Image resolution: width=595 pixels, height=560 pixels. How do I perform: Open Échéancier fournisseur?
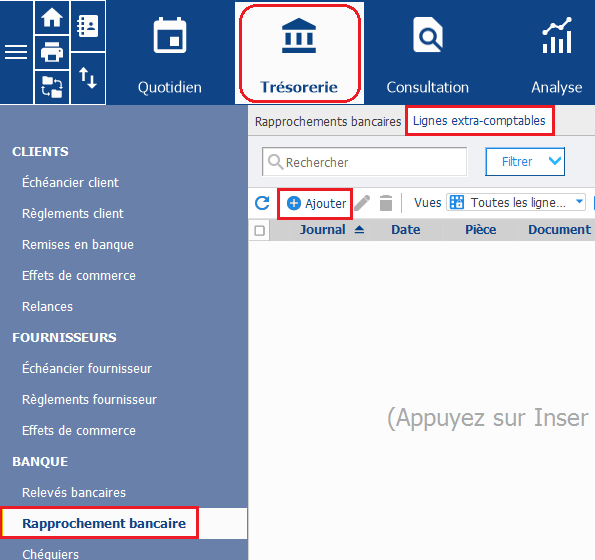87,368
